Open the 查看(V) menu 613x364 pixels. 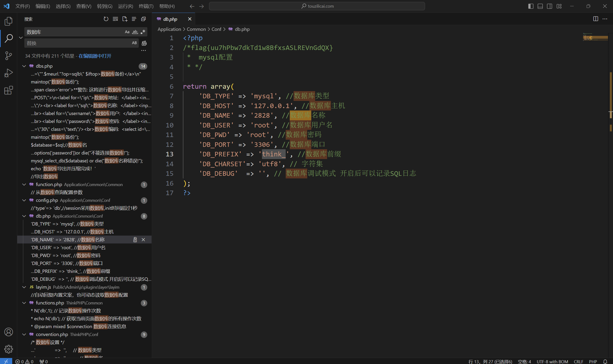point(84,6)
